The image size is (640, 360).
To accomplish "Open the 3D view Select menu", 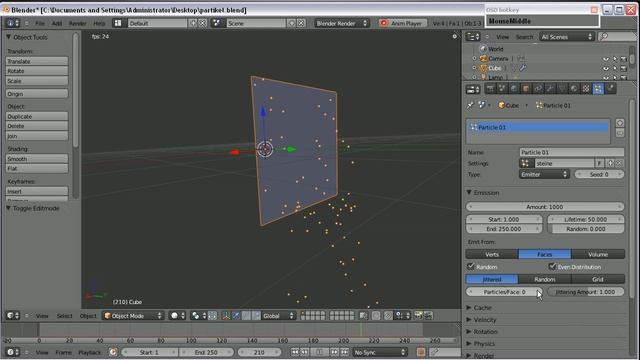I will click(x=64, y=316).
